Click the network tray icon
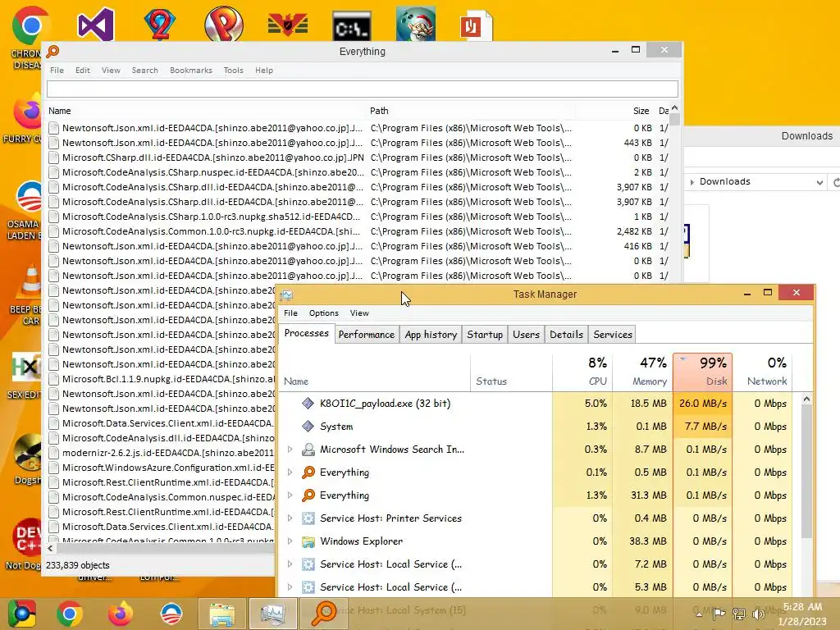Image resolution: width=840 pixels, height=630 pixels. [739, 614]
